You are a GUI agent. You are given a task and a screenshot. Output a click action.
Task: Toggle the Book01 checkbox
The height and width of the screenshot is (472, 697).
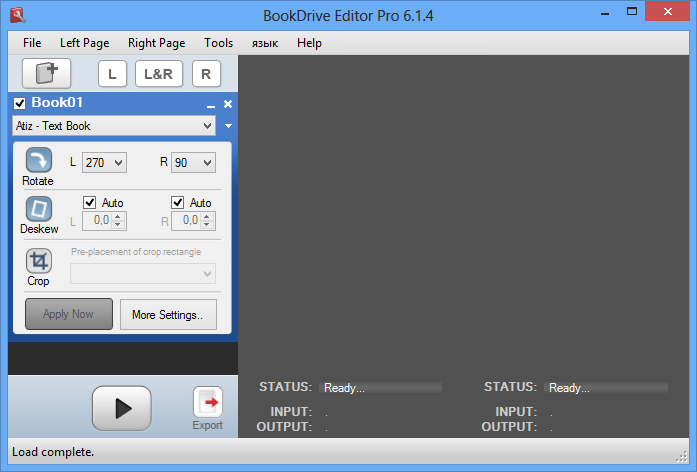click(x=20, y=104)
